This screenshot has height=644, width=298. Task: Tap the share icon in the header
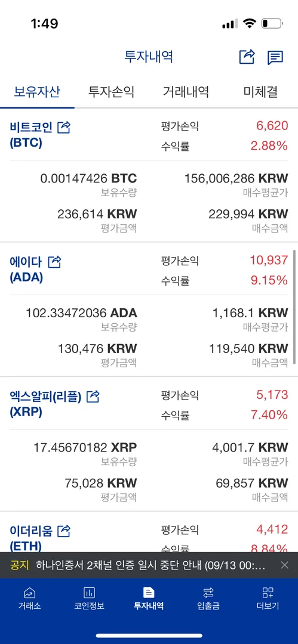coord(247,57)
